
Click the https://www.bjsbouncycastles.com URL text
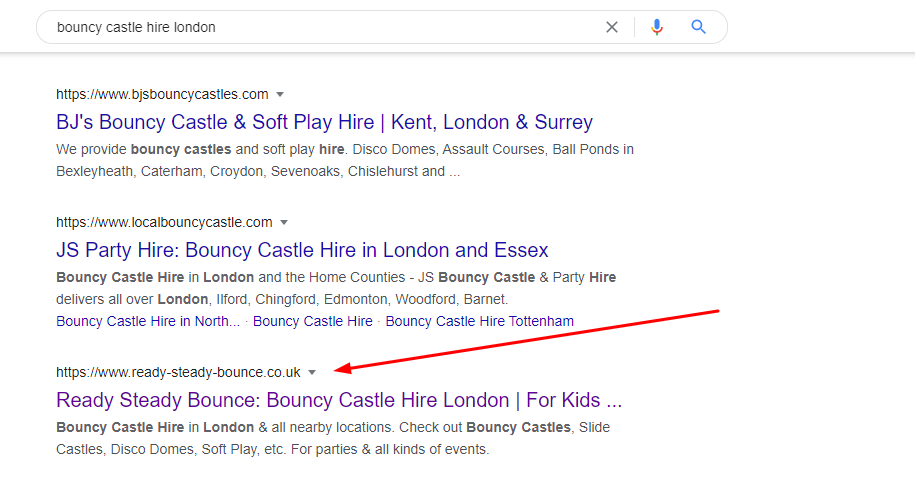tap(162, 95)
